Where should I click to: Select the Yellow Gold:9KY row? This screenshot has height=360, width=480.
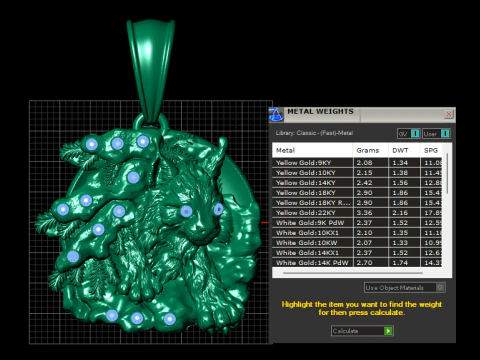pos(357,163)
